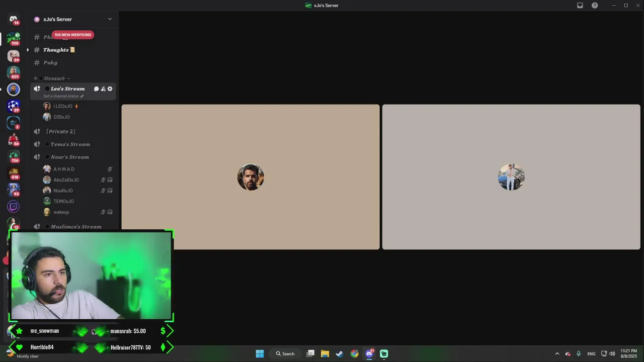
Task: Open Leo's Stream channel settings gear
Action: 110,89
